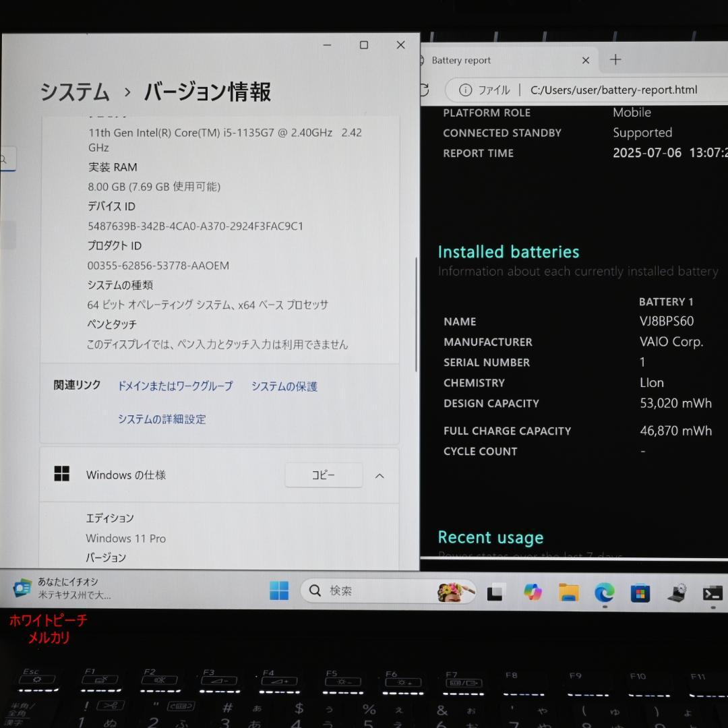Open Copilot from the taskbar
Viewport: 728px width, 728px height.
[x=533, y=591]
